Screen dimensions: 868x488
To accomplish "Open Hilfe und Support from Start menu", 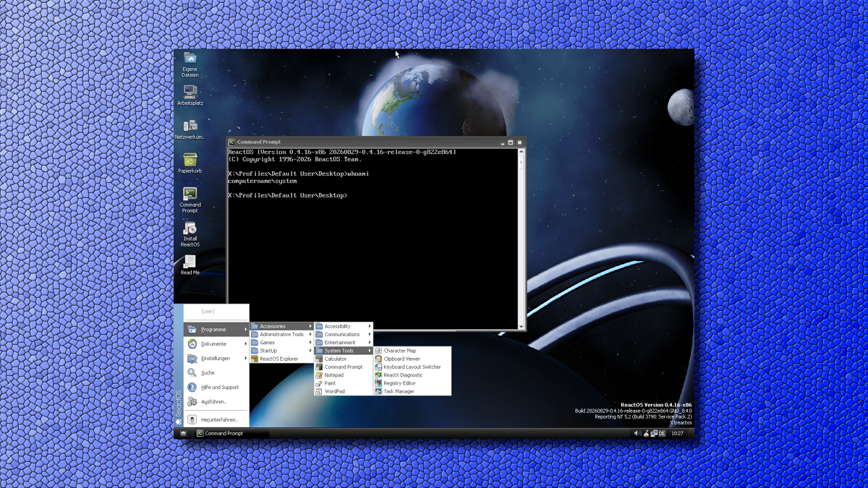I will tap(216, 388).
